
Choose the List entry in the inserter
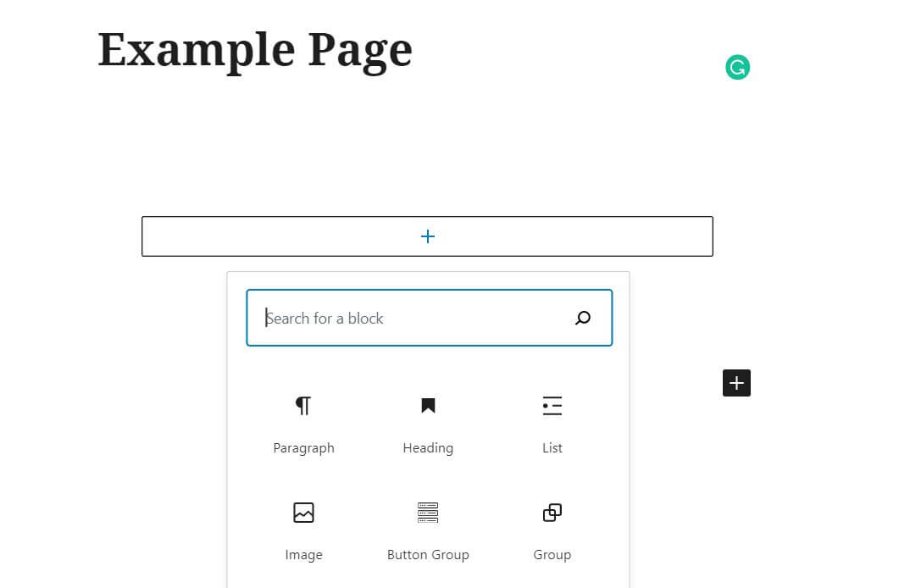coord(552,447)
